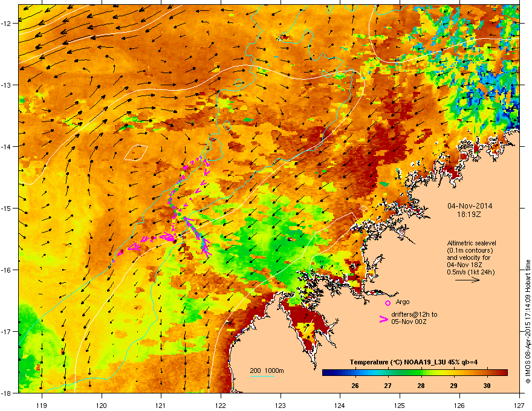Click the latitude axis label -17
This screenshot has height=411, width=532.
6,331
